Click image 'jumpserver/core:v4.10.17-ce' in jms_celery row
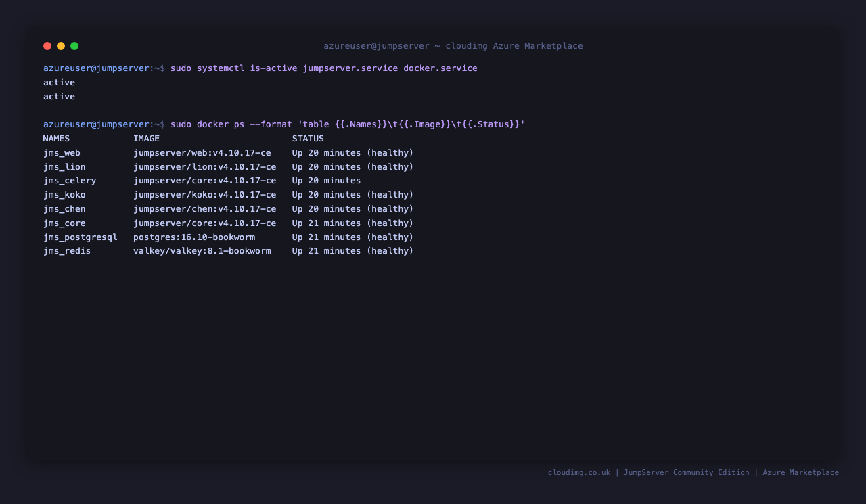This screenshot has height=504, width=866. 205,181
